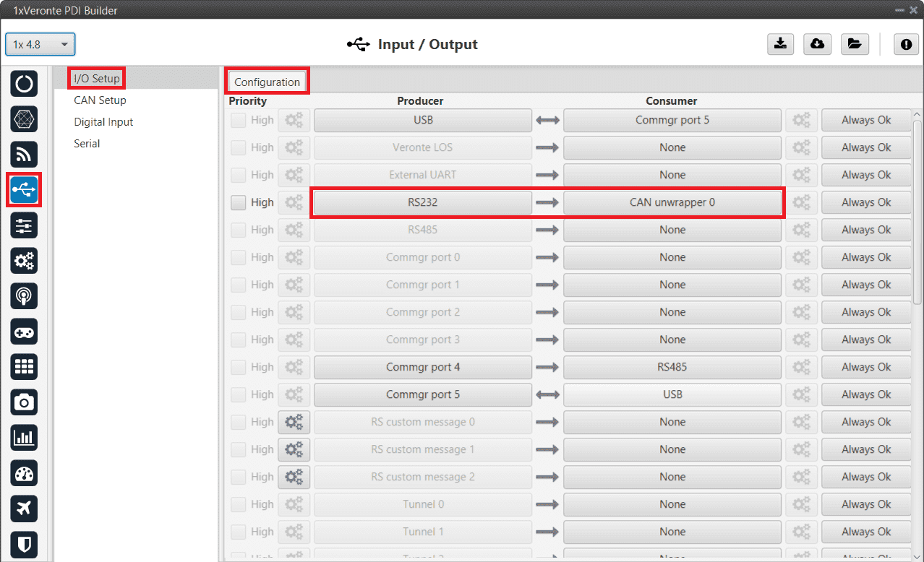Open CAN unwrapper 0 consumer selector

point(672,203)
